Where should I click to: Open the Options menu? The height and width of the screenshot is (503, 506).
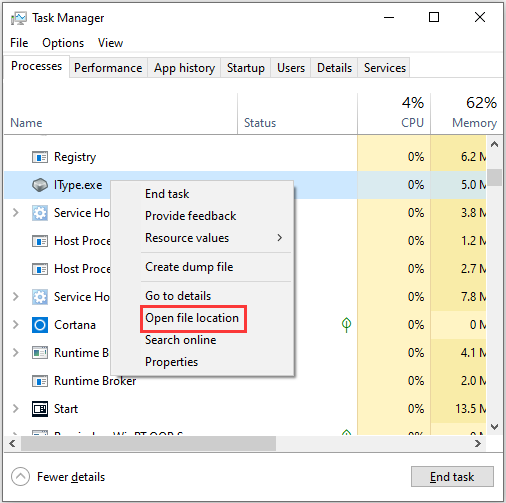(63, 43)
